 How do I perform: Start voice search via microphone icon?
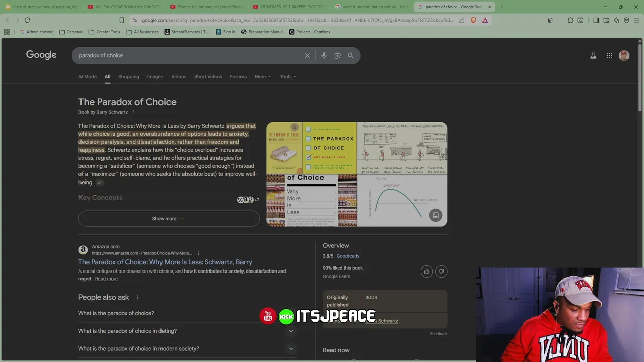[324, 56]
